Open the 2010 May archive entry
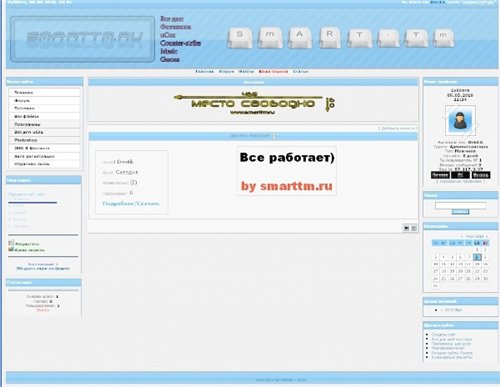The height and width of the screenshot is (387, 500). click(453, 310)
